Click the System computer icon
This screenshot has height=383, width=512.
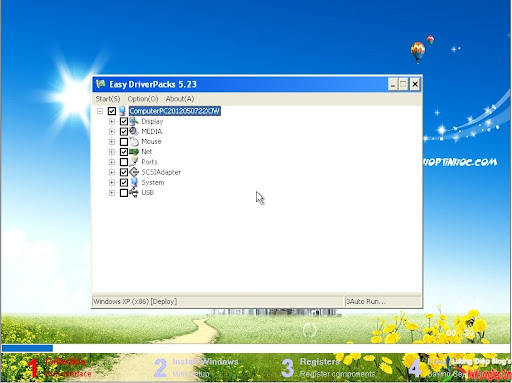click(x=134, y=182)
